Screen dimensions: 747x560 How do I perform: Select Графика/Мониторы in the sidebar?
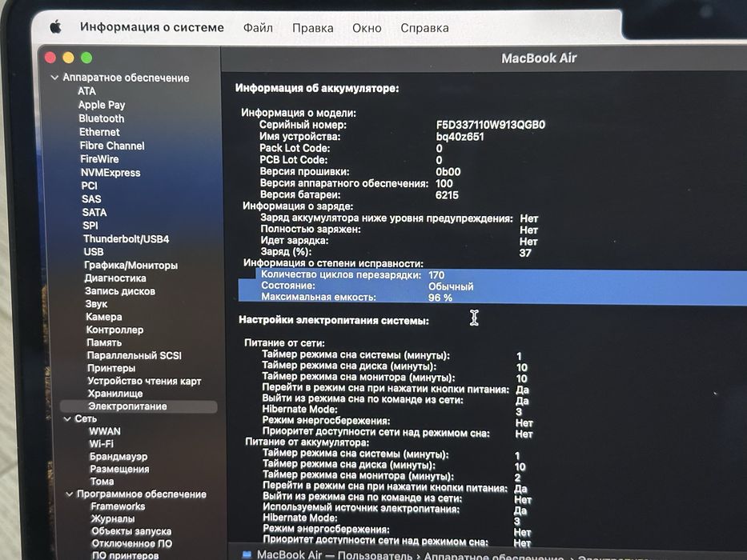tap(131, 266)
